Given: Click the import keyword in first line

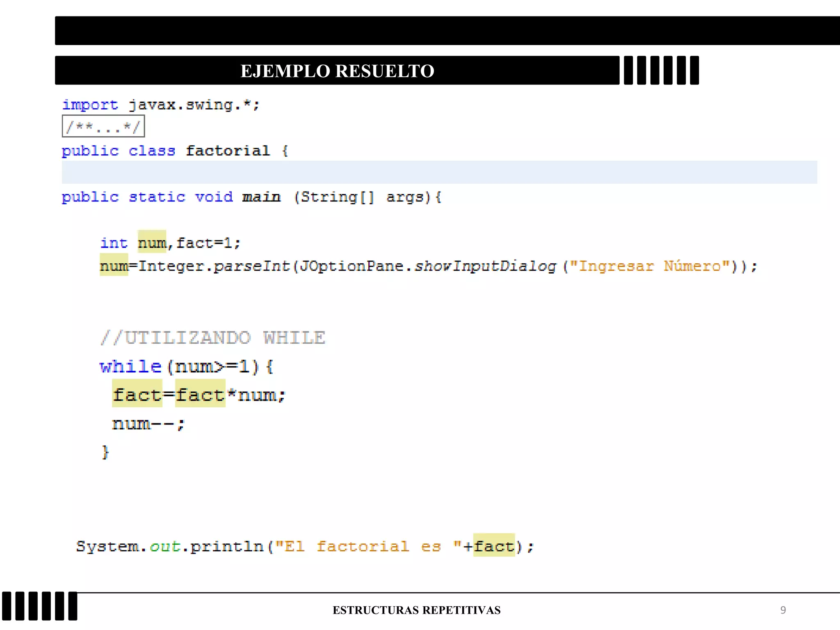Looking at the screenshot, I should point(90,105).
